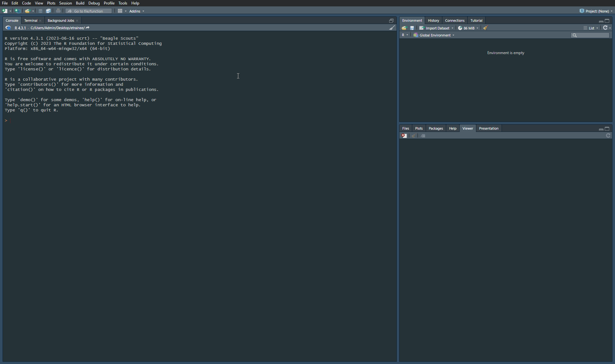
Task: Open the Import Dataset dropdown
Action: (437, 28)
